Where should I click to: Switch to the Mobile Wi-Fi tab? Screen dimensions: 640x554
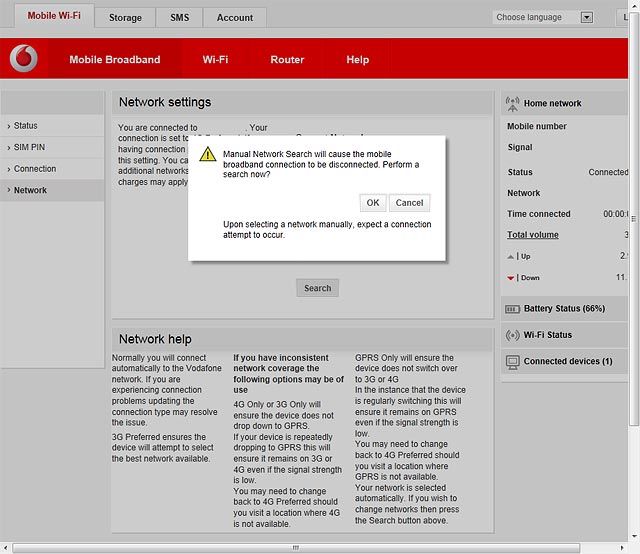tap(54, 16)
